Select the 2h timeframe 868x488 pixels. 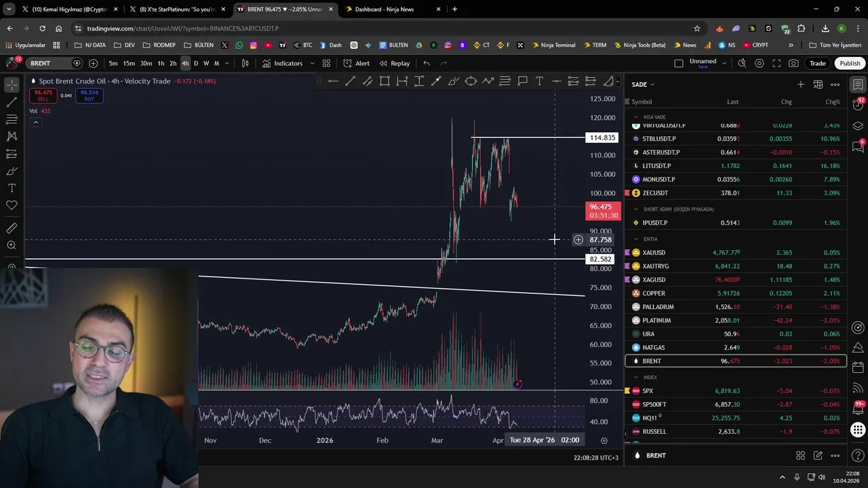click(173, 63)
